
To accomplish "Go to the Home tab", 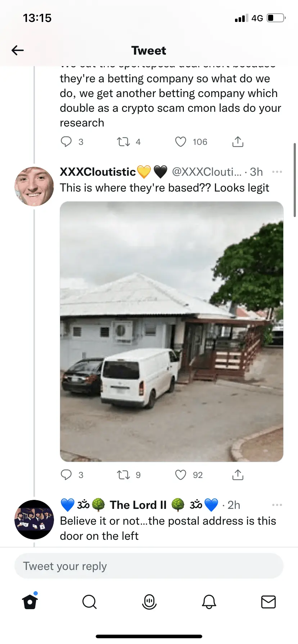I will tap(30, 602).
